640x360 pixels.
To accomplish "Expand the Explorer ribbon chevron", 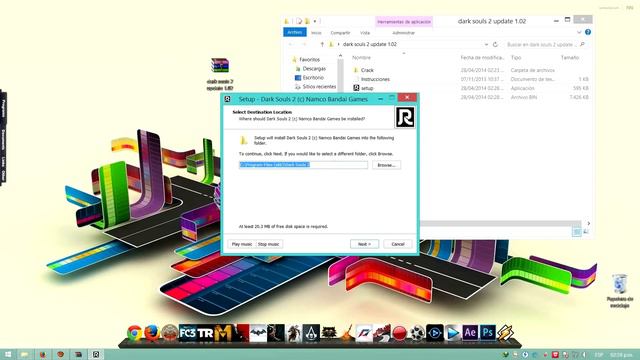I will pyautogui.click(x=579, y=32).
